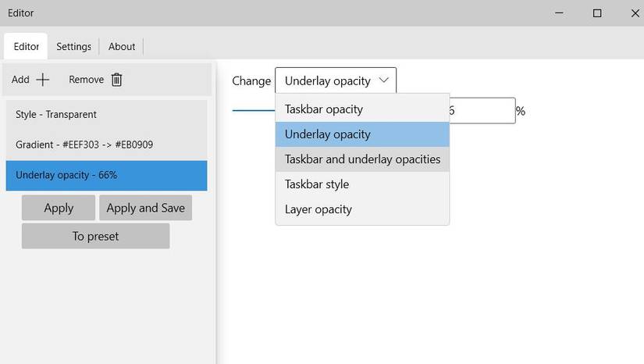Choose Taskbar and underlay opacities option
This screenshot has width=644, height=364.
[362, 159]
